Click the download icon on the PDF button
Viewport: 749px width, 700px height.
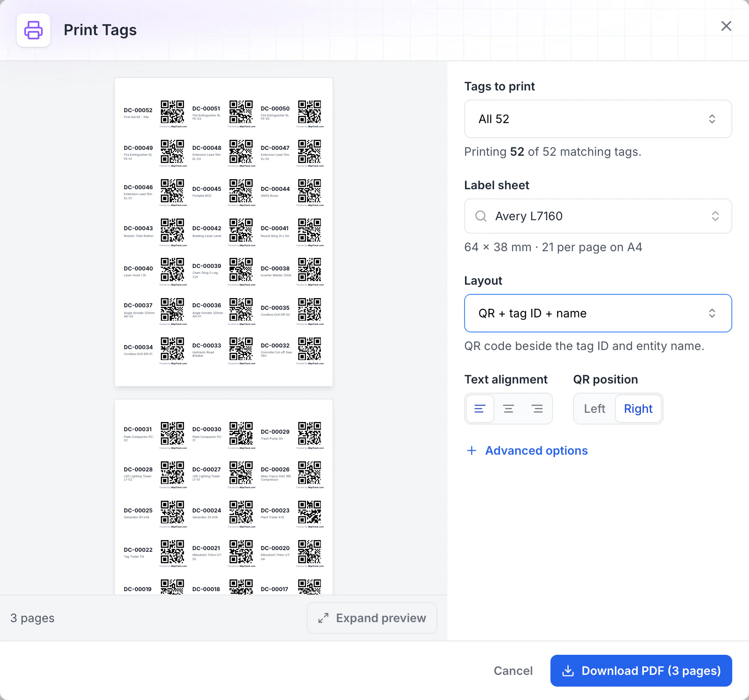coord(568,671)
